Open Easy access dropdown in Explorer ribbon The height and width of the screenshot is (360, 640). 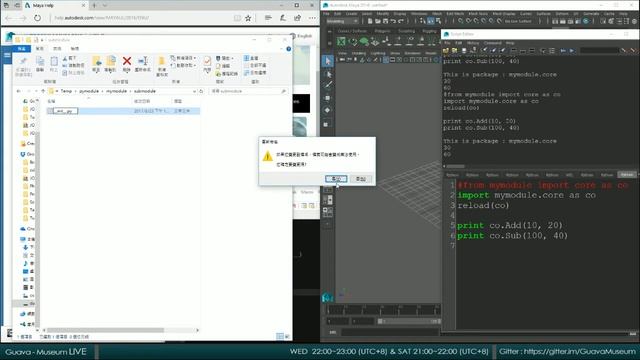[x=182, y=65]
